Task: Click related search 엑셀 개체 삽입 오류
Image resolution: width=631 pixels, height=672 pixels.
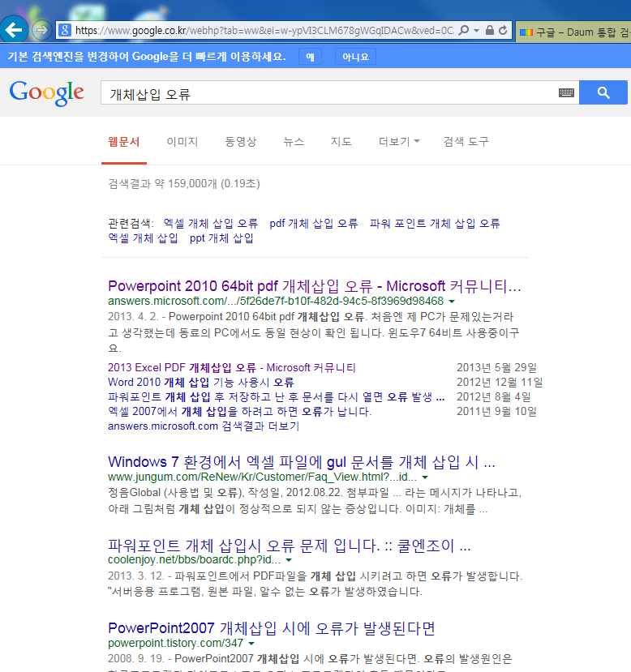Action: coord(211,223)
